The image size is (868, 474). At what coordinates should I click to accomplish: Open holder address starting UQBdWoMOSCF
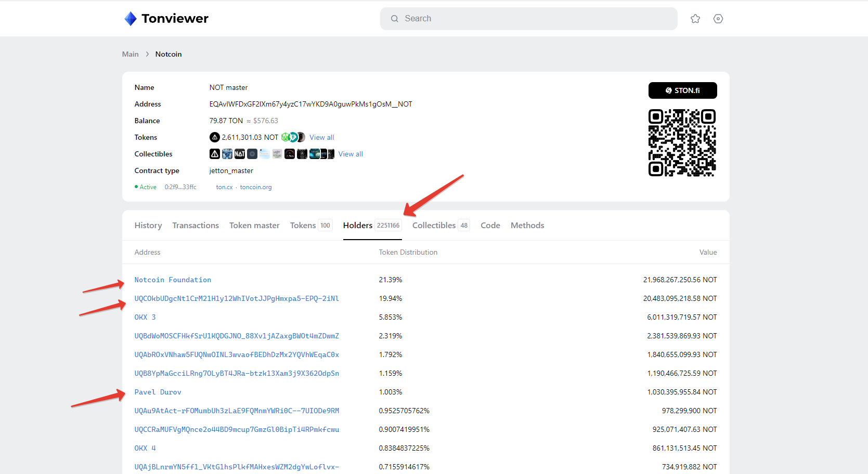(237, 336)
